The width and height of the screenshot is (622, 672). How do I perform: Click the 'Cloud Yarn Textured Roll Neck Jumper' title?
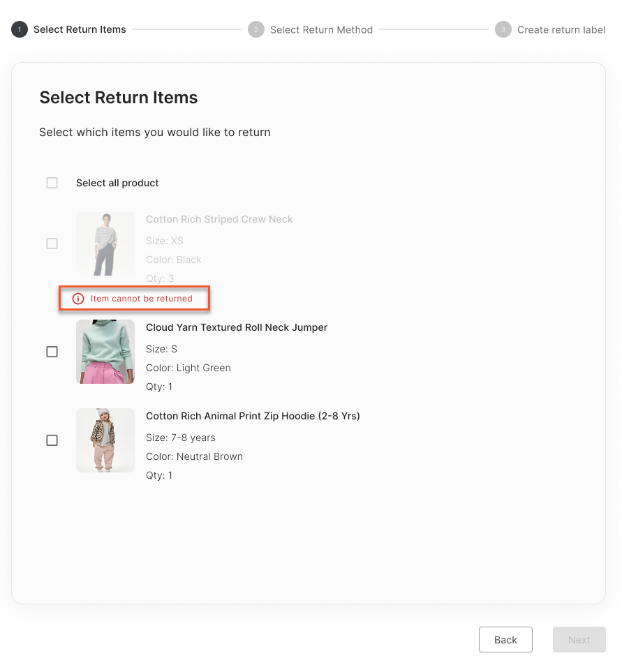click(237, 327)
